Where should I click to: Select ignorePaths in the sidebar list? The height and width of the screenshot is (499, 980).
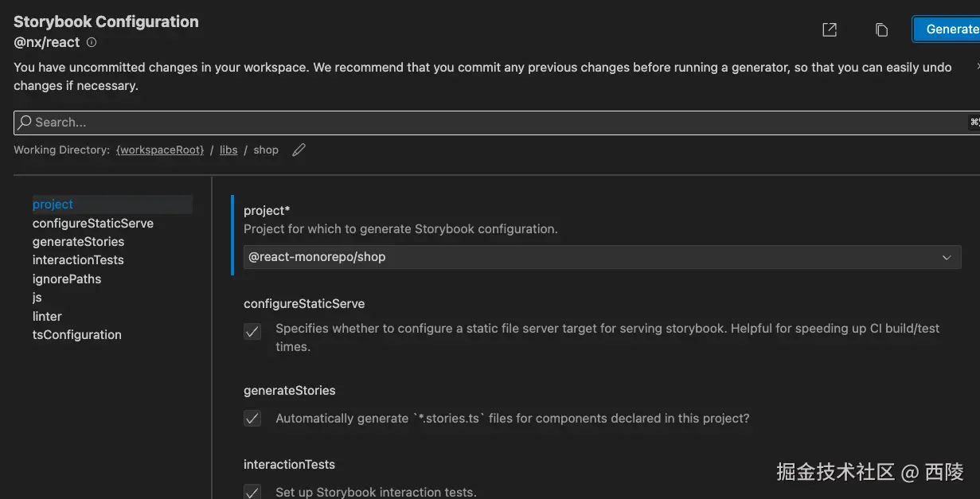67,279
